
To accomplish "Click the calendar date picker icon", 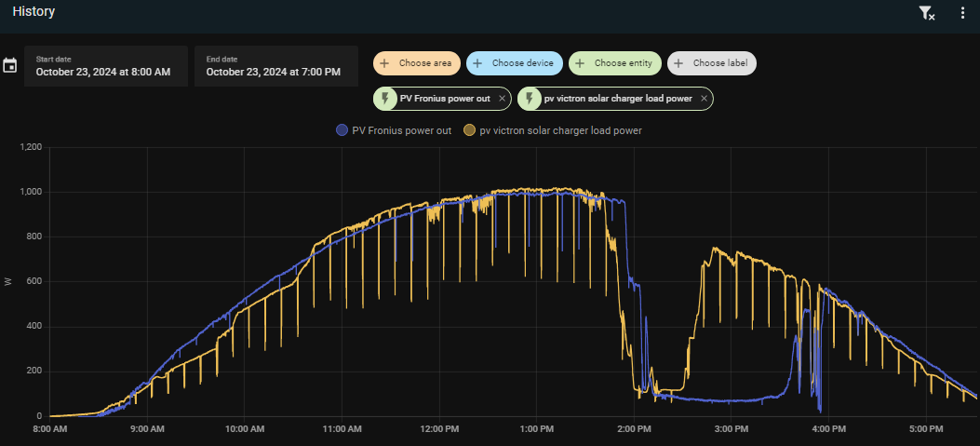I will (10, 66).
